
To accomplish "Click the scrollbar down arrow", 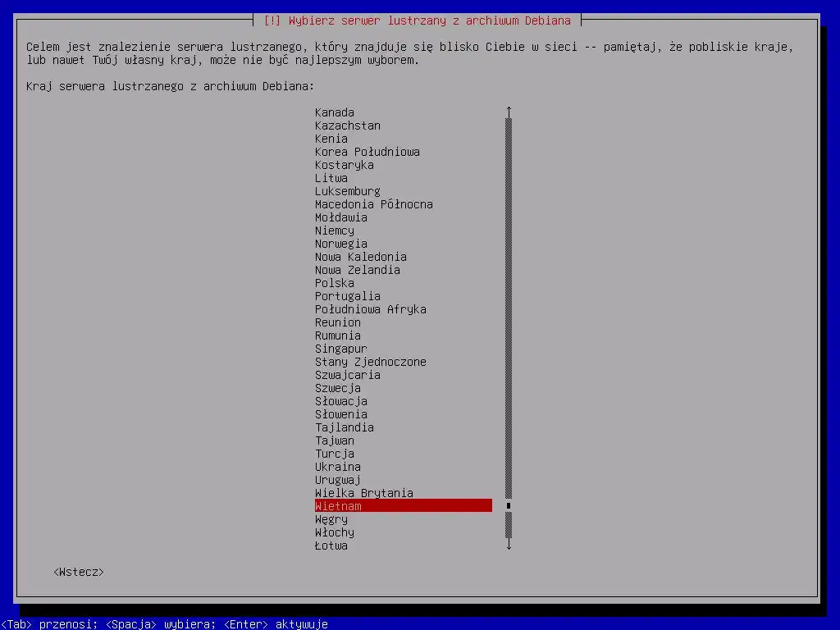I will (509, 545).
